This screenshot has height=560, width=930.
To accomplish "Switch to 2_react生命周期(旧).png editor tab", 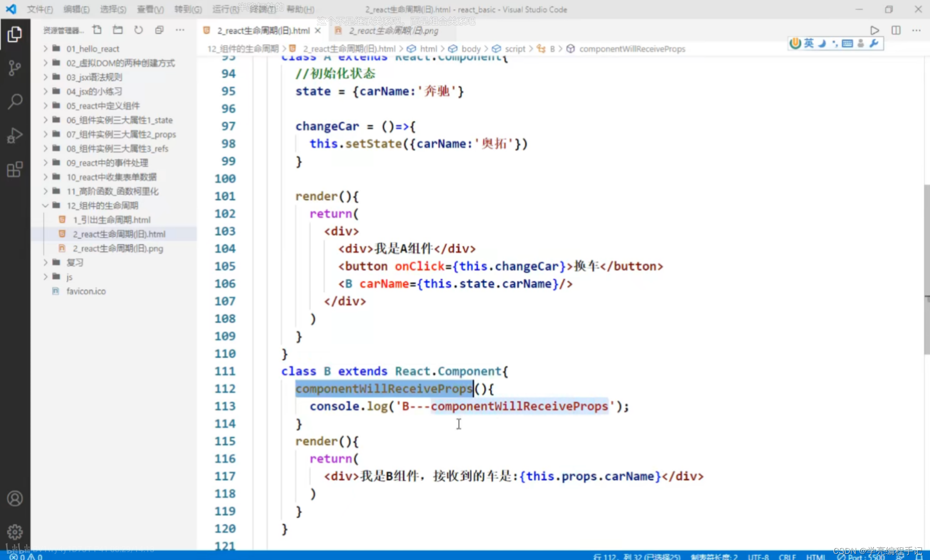I will (x=392, y=30).
